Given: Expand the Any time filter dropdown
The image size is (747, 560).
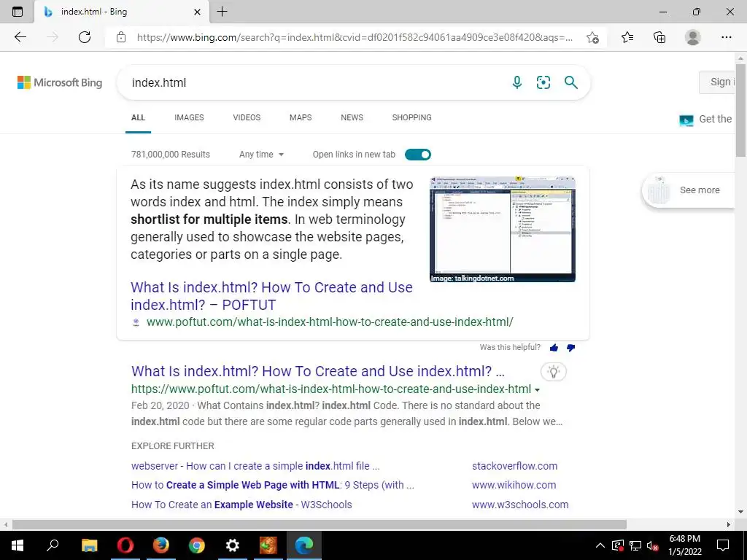Looking at the screenshot, I should pos(261,155).
